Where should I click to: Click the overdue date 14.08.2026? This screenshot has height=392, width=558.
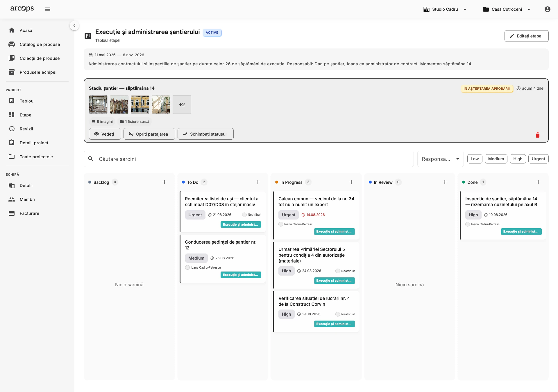313,215
